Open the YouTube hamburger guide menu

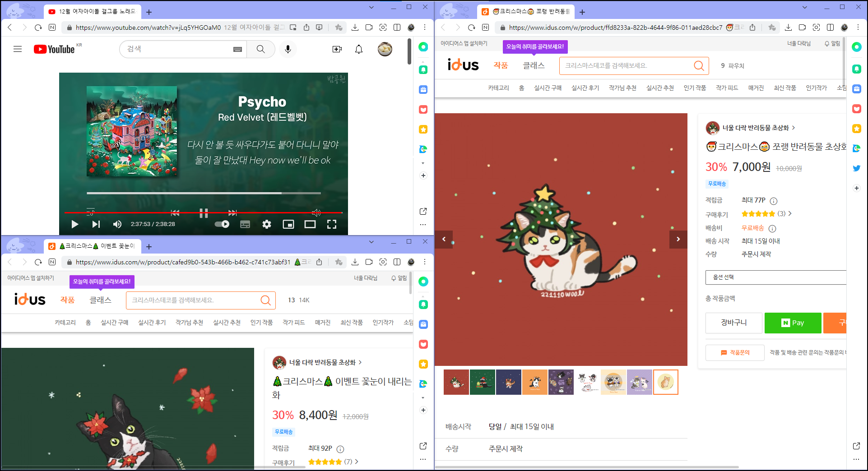point(18,49)
